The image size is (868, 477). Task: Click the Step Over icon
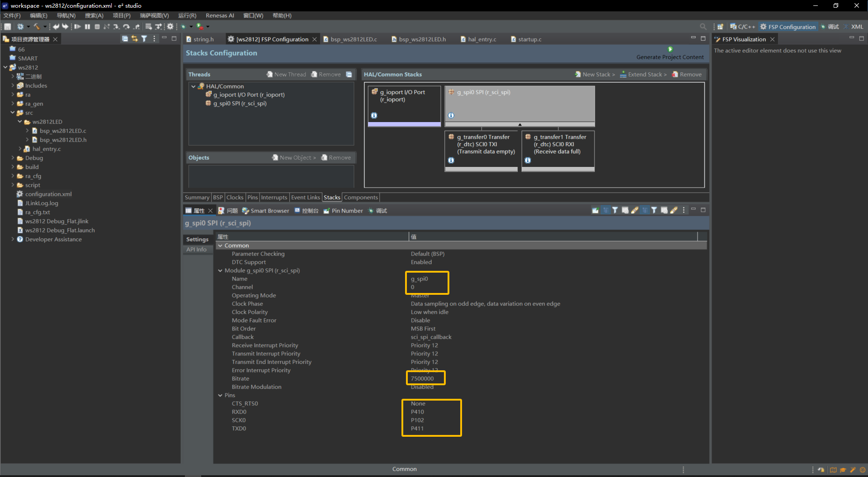pos(127,27)
